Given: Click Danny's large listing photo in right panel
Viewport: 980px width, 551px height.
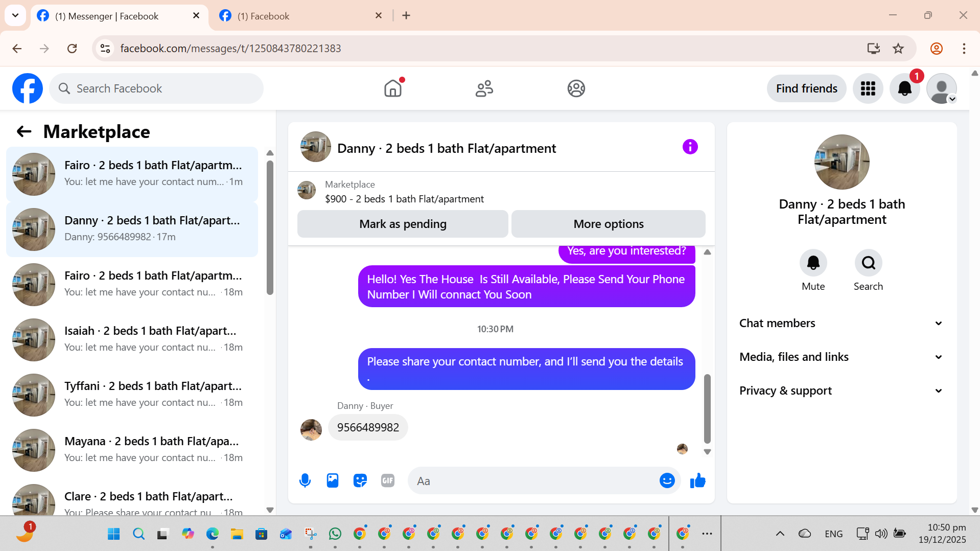Looking at the screenshot, I should (x=842, y=162).
